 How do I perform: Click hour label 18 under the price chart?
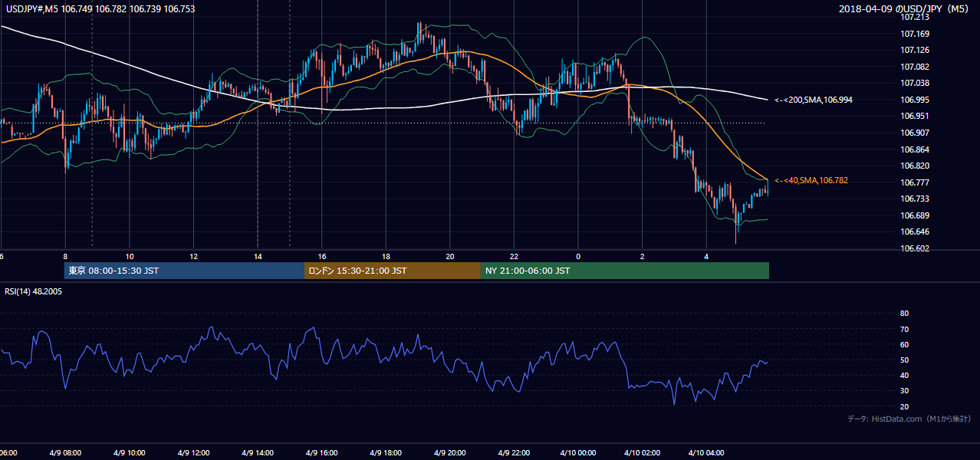pos(386,257)
